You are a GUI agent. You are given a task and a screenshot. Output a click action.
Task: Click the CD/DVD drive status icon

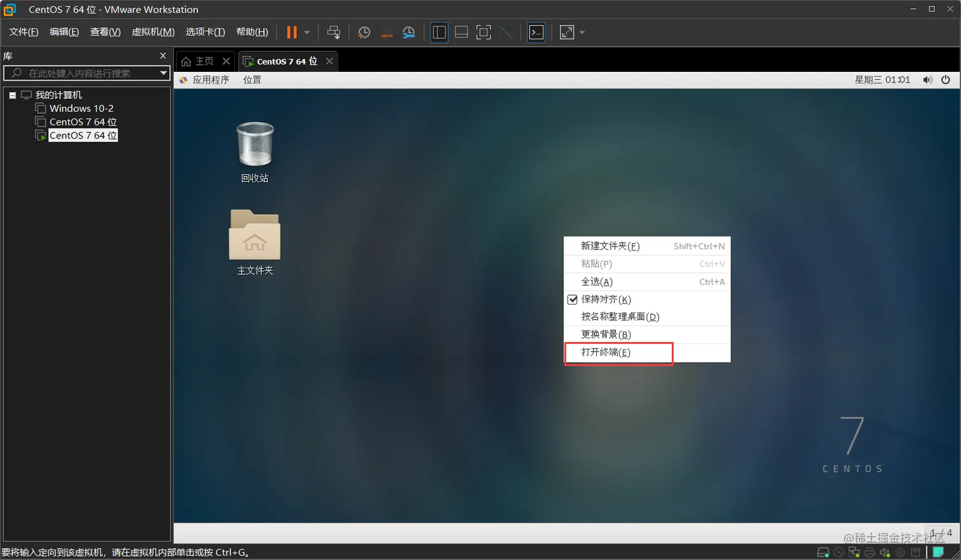pyautogui.click(x=839, y=552)
